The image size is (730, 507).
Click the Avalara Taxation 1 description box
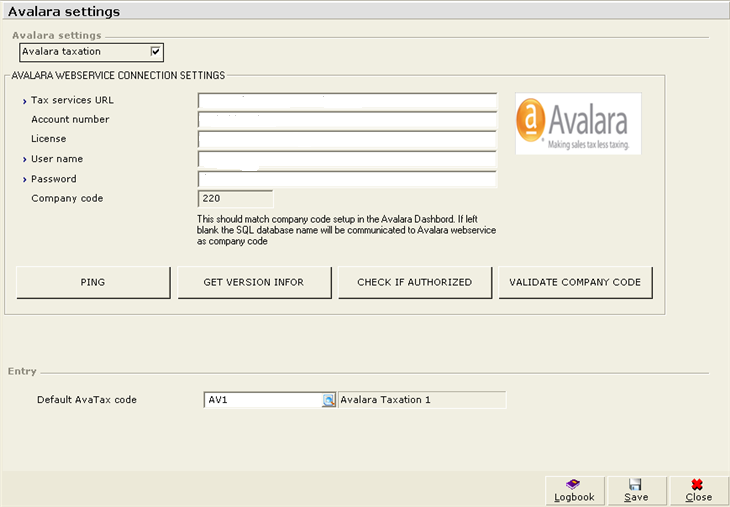pyautogui.click(x=422, y=400)
